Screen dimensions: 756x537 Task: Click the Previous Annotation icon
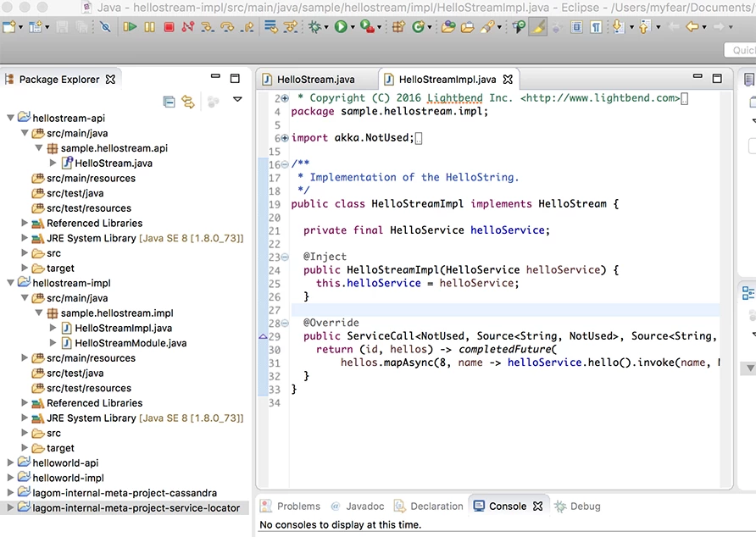click(645, 26)
